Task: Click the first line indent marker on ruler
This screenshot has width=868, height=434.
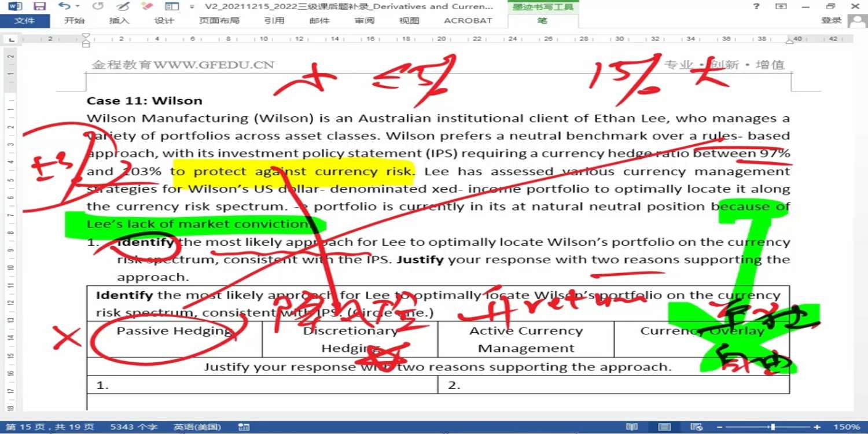Action: pyautogui.click(x=86, y=37)
